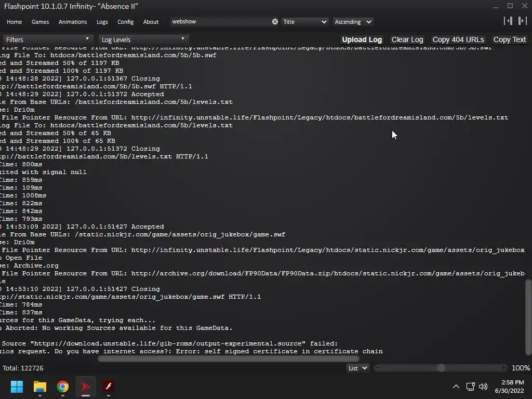This screenshot has width=532, height=399.
Task: Click '14:53:09 2022] 127.0.0.1:51427 Accepted' line
Action: pyautogui.click(x=82, y=227)
